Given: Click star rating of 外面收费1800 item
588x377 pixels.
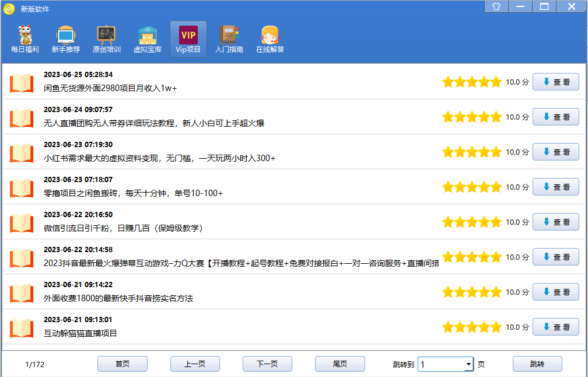Looking at the screenshot, I should point(472,292).
